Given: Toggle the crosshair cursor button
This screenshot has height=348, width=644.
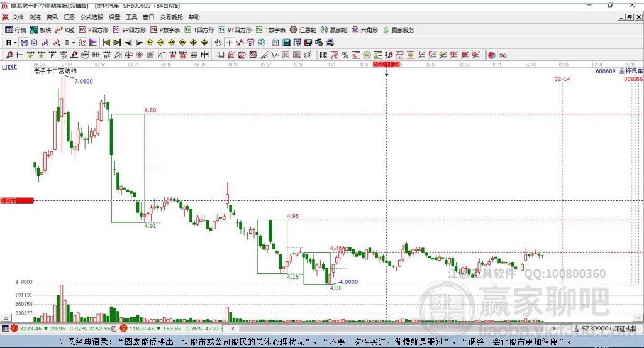Looking at the screenshot, I should pos(229,43).
